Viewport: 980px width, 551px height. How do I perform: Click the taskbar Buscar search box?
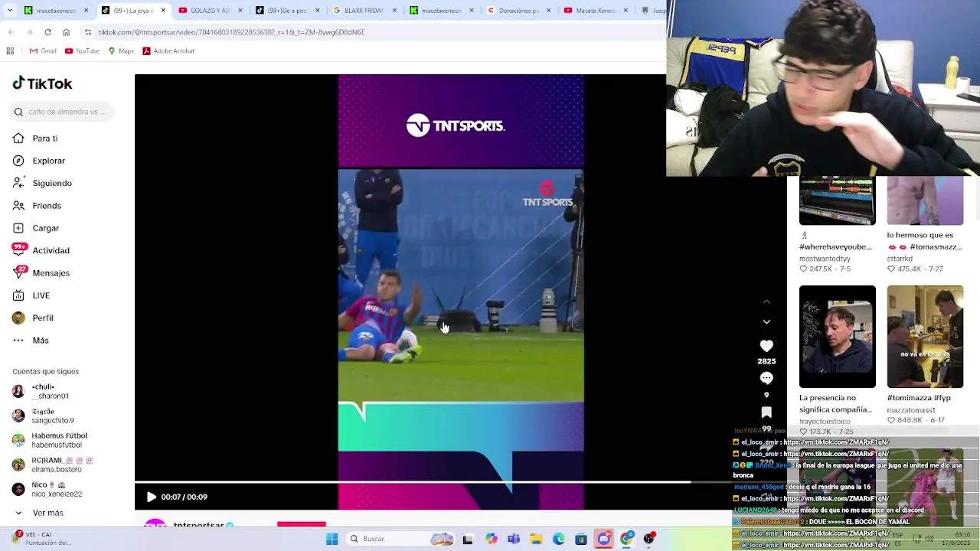(x=400, y=539)
